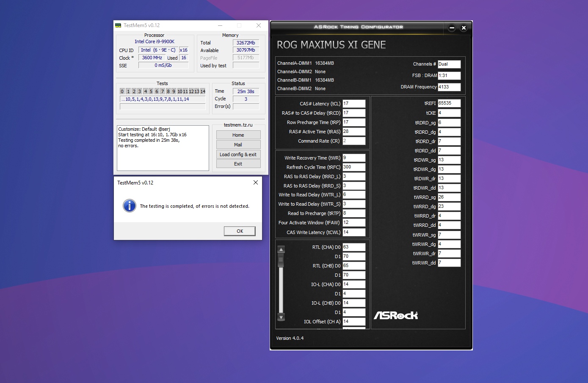This screenshot has height=383, width=588.
Task: Click the FSB : DRAM ratio field
Action: tap(449, 76)
